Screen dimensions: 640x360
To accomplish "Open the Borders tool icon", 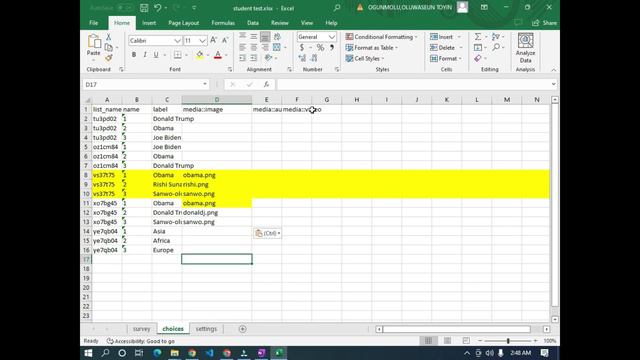I will pos(178,55).
